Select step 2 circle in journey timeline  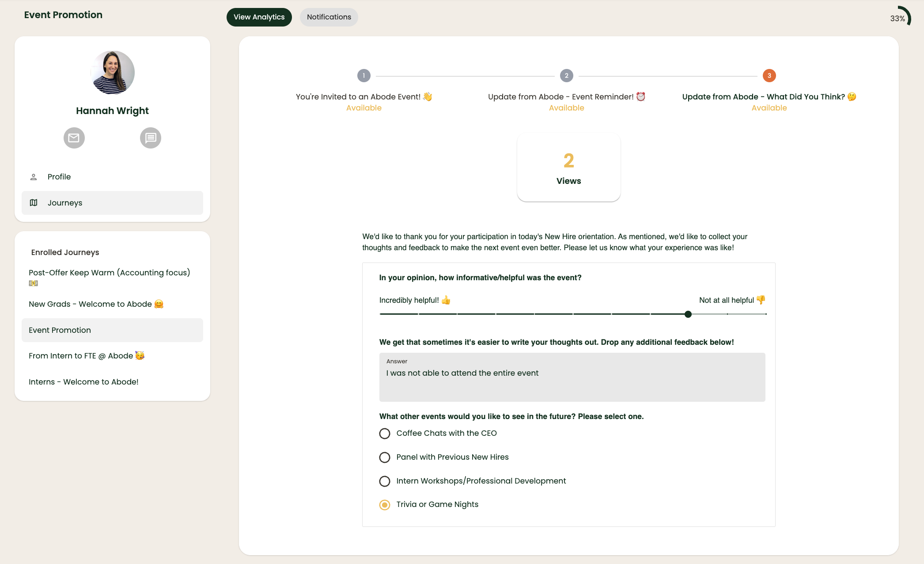tap(567, 76)
